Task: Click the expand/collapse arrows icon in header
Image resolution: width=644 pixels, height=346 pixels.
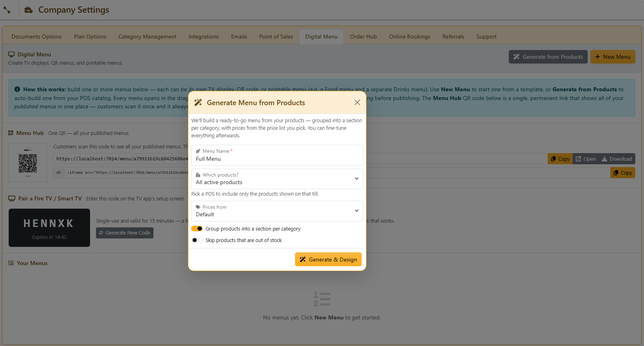Action: [x=7, y=10]
